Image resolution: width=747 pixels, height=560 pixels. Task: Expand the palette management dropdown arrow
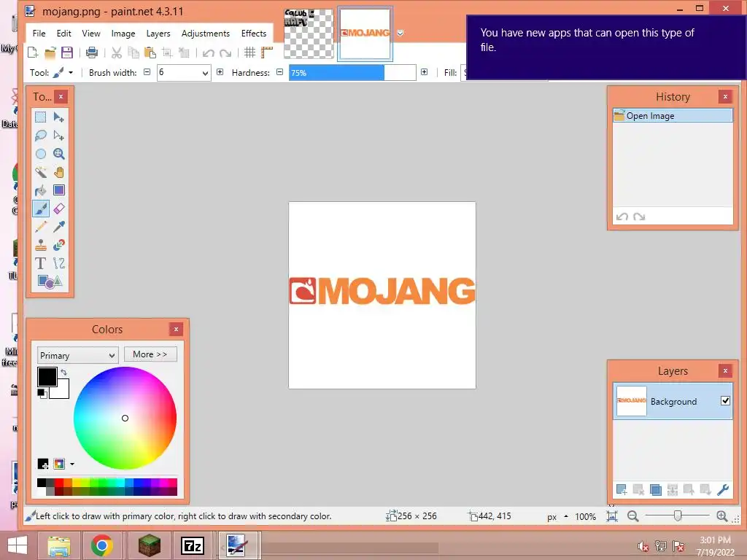[x=72, y=464]
